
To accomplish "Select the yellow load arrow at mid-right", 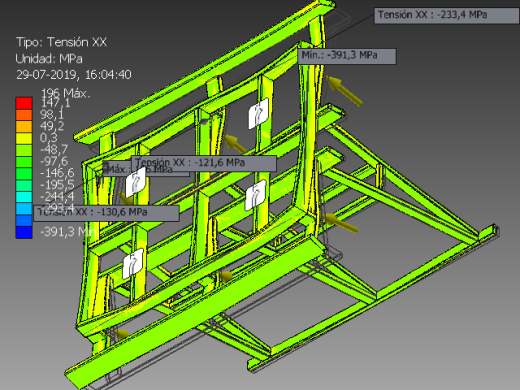I will [x=340, y=222].
